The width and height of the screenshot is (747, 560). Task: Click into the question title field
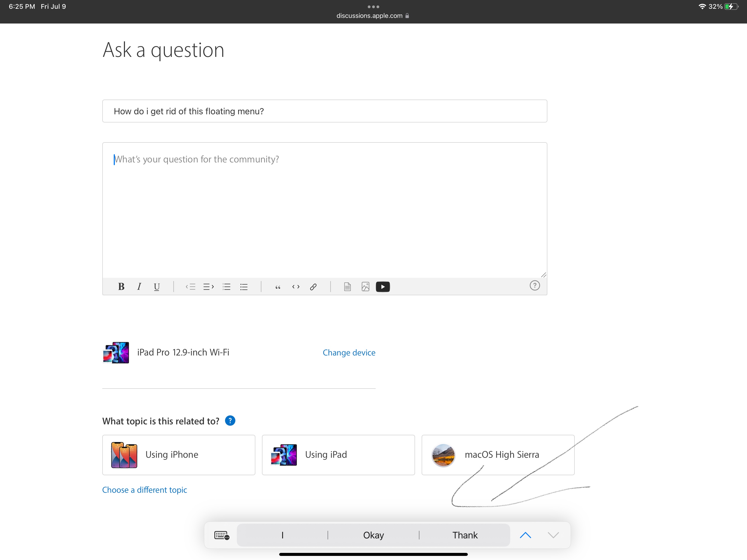point(324,111)
